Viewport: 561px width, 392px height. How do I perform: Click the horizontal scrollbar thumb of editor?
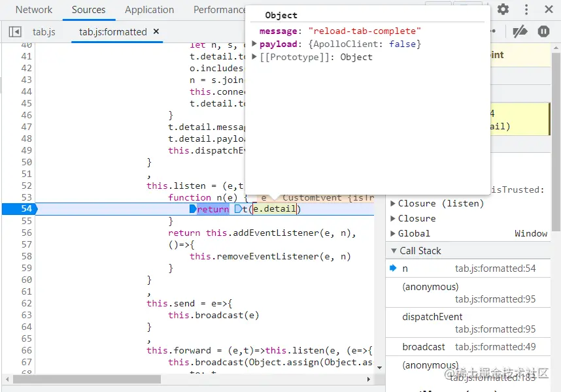tap(87, 379)
